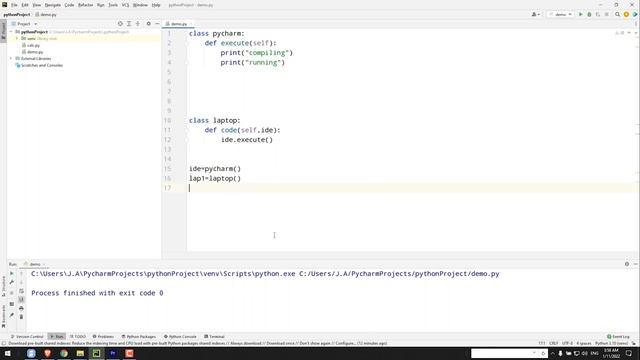
Task: Open the Refactor menu
Action: (86, 5)
